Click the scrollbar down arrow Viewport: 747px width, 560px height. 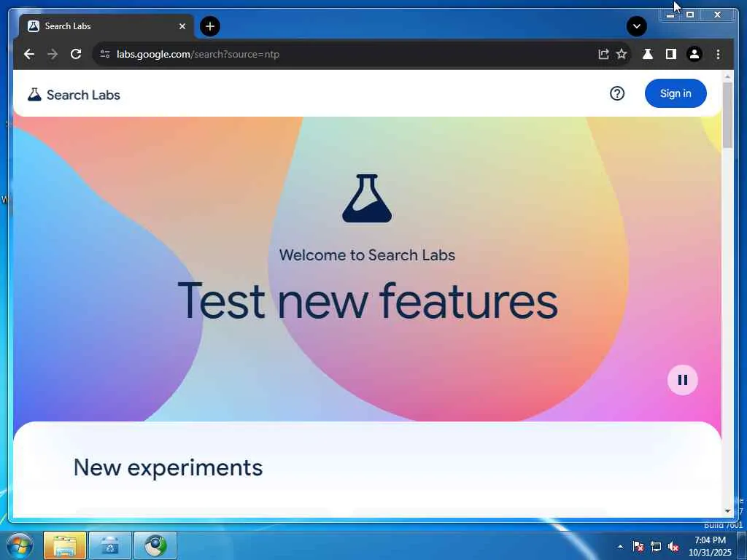[727, 511]
